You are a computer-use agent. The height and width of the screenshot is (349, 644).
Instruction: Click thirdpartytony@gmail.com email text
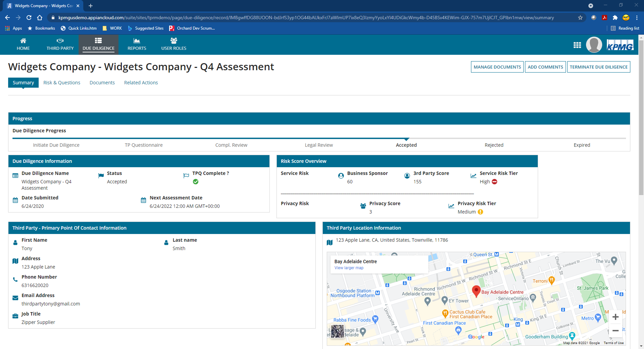[51, 304]
